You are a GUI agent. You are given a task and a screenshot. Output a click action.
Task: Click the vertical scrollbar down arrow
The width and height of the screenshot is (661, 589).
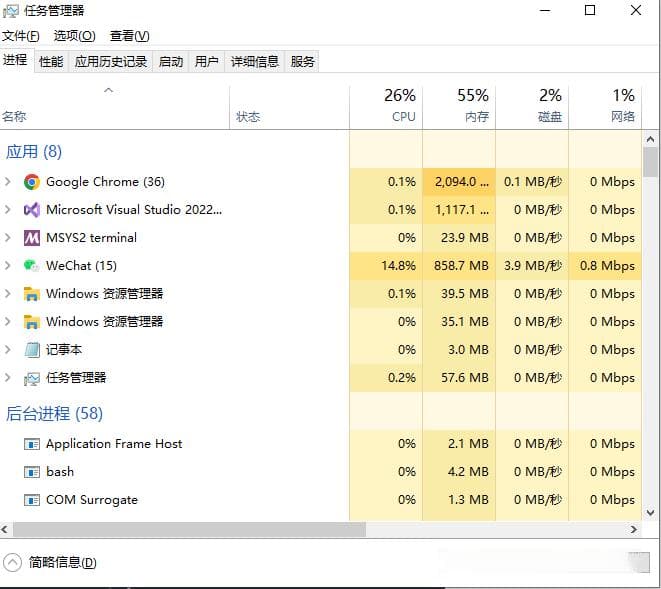pyautogui.click(x=650, y=513)
